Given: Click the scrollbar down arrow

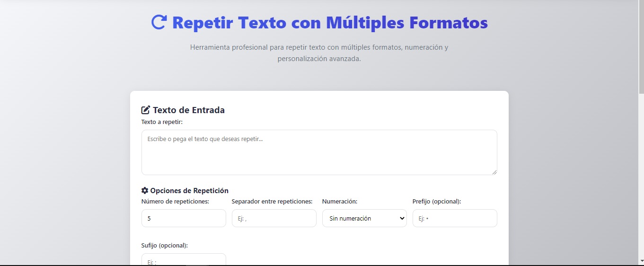Looking at the screenshot, I should point(641,261).
